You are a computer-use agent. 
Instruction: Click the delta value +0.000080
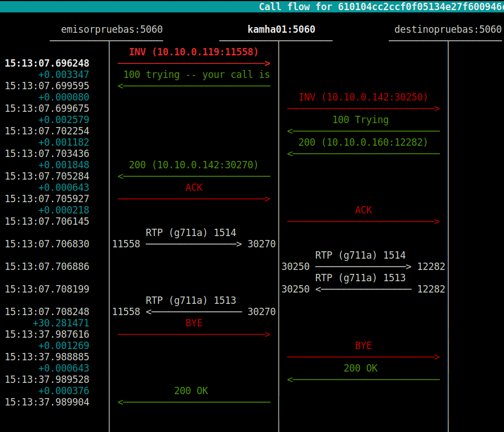pos(64,97)
